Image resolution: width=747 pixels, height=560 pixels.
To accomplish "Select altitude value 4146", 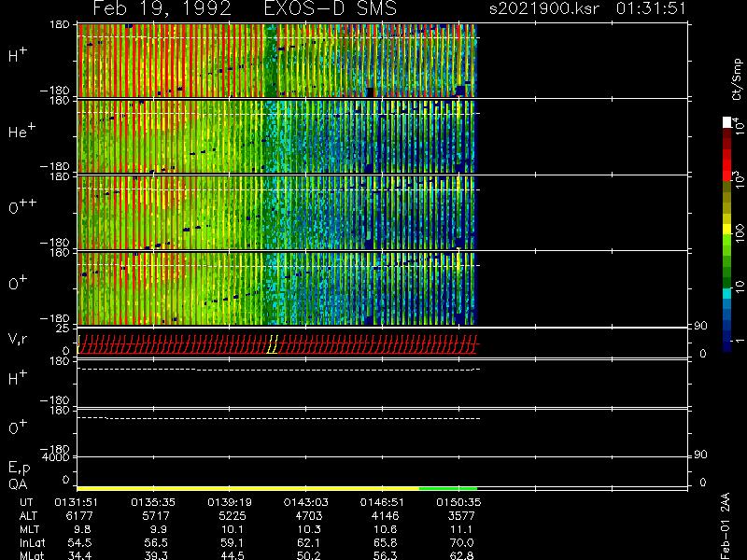I will (x=385, y=516).
